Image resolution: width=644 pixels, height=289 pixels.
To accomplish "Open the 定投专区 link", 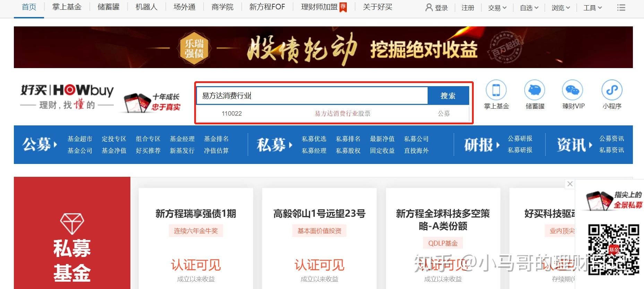I will click(x=114, y=139).
